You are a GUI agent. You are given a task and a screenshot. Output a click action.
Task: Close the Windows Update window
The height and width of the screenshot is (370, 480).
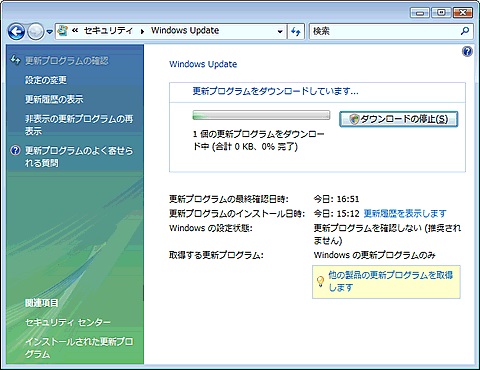462,13
